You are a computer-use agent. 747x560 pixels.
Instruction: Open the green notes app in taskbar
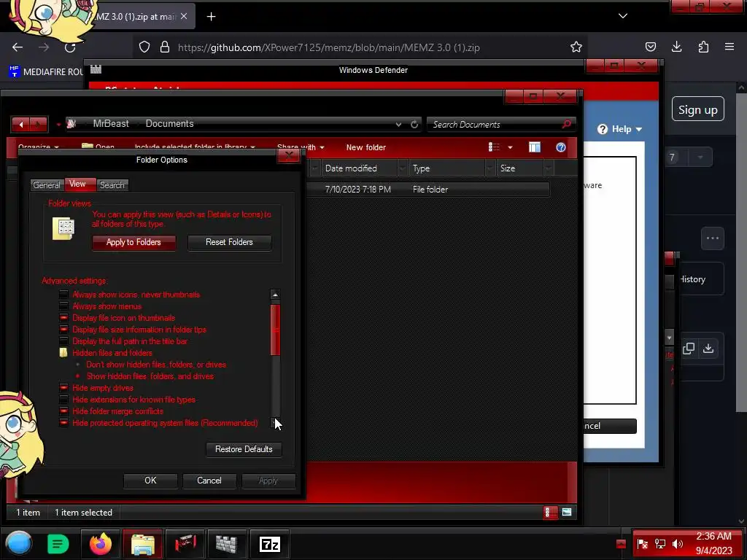pos(58,544)
